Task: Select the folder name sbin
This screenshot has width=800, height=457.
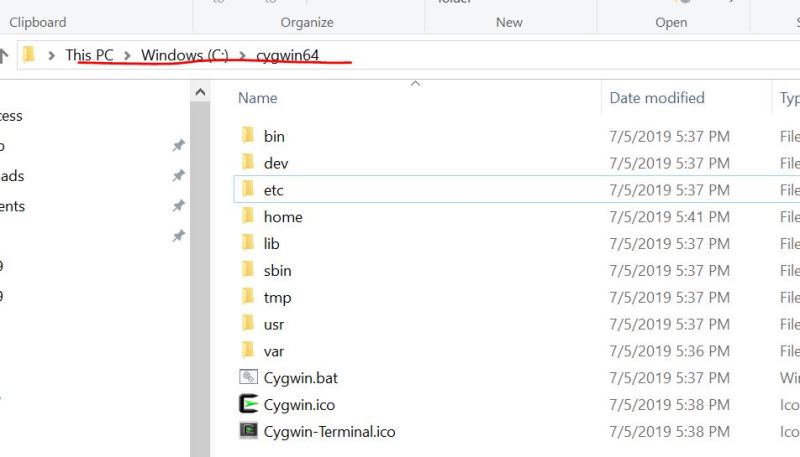Action: pyautogui.click(x=277, y=270)
